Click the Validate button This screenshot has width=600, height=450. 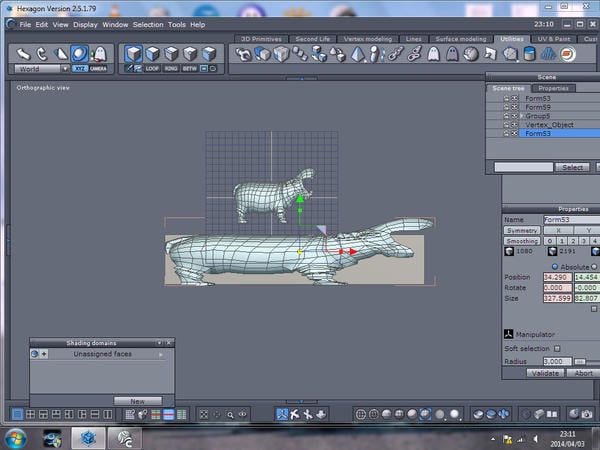coord(544,373)
